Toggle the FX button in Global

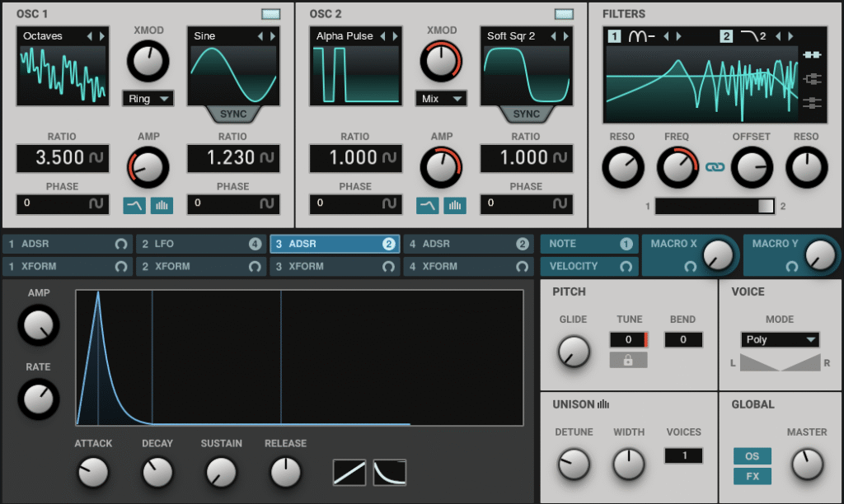(x=753, y=476)
